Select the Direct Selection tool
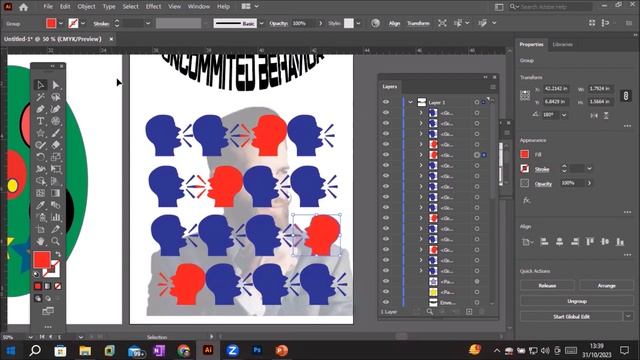The image size is (640, 360). coord(56,85)
